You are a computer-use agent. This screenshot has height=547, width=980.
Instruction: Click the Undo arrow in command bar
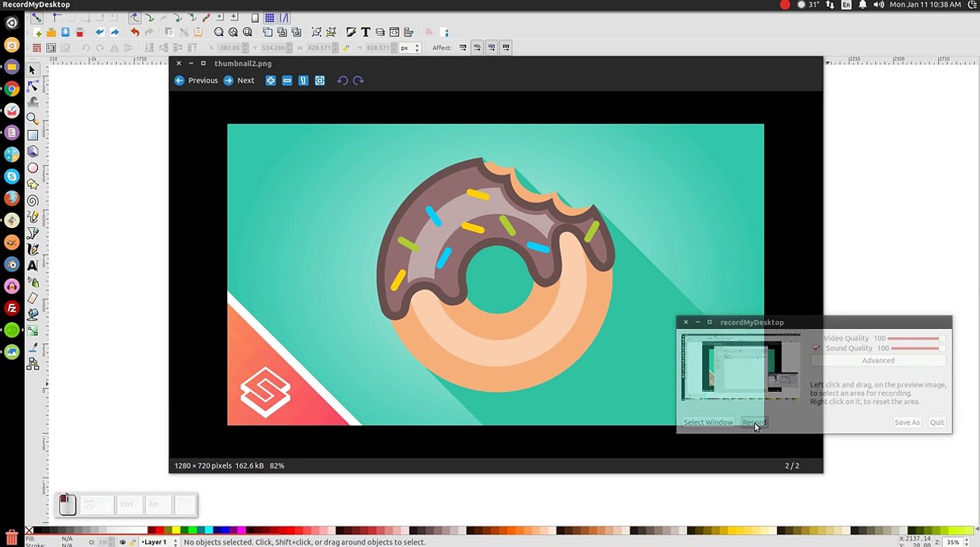(x=134, y=32)
